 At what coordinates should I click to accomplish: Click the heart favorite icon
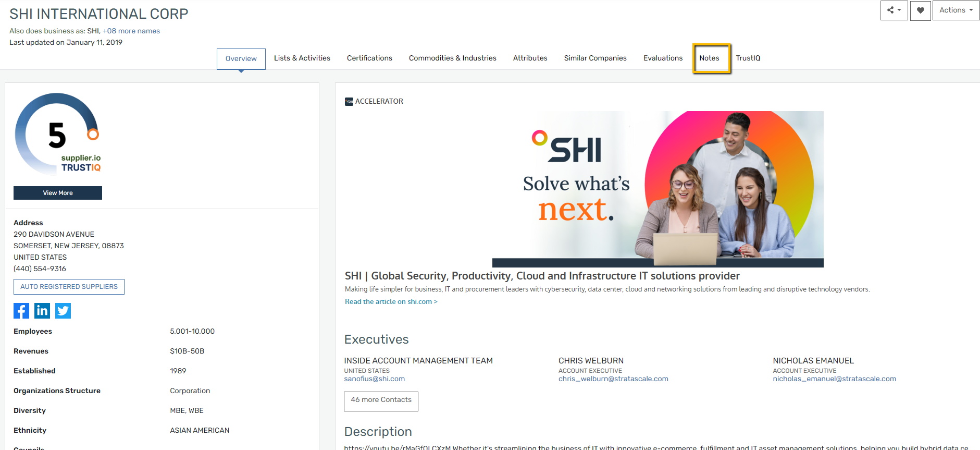pyautogui.click(x=921, y=10)
